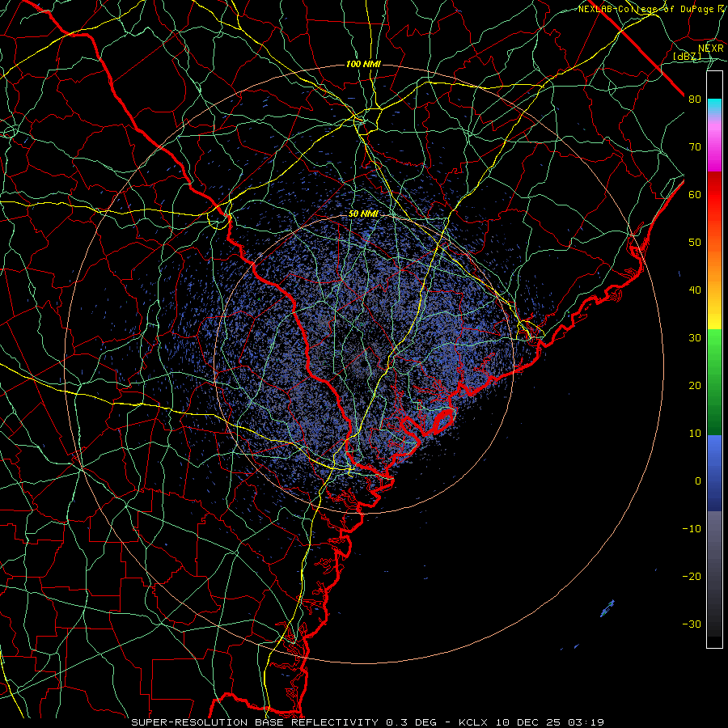This screenshot has width=728, height=728.
Task: Click the isolated blue echo offshore to the southeast
Action: click(607, 608)
